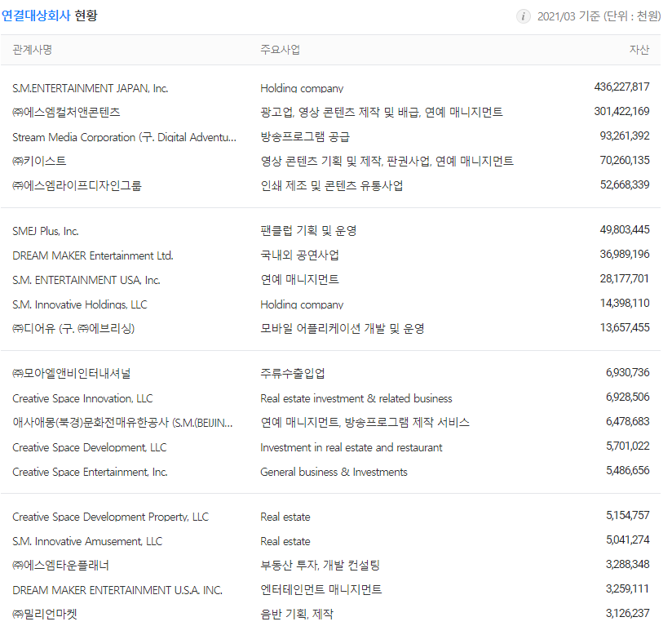Select ㈜키이스트 company name
The height and width of the screenshot is (626, 672).
click(x=39, y=162)
